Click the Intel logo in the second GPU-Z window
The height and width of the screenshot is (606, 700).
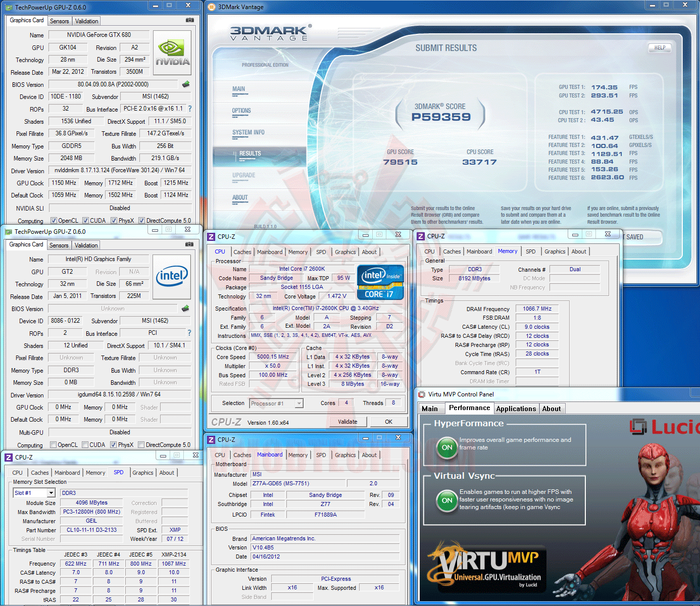click(x=172, y=278)
